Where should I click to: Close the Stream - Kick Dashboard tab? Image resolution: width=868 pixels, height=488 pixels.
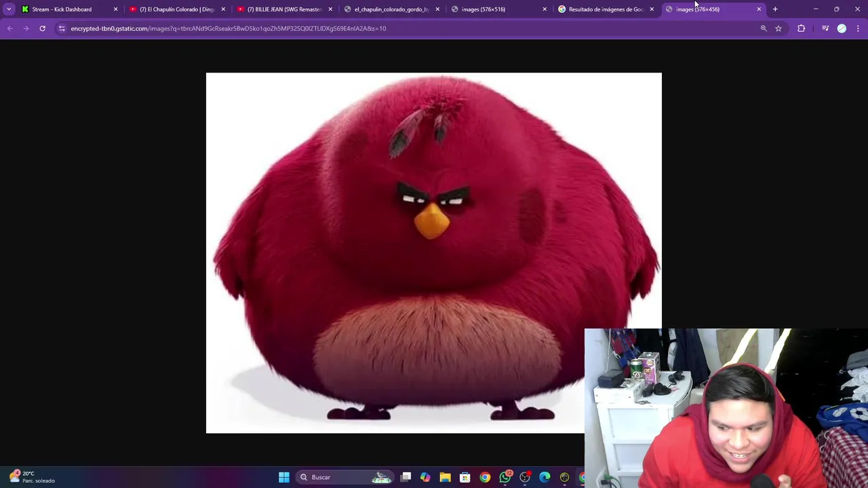coord(115,9)
